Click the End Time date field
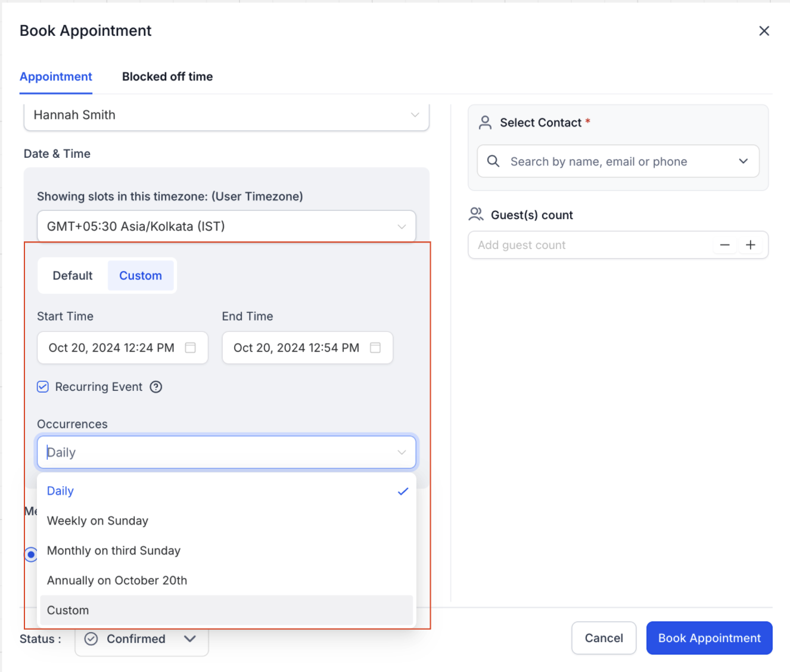The height and width of the screenshot is (672, 790). (307, 348)
